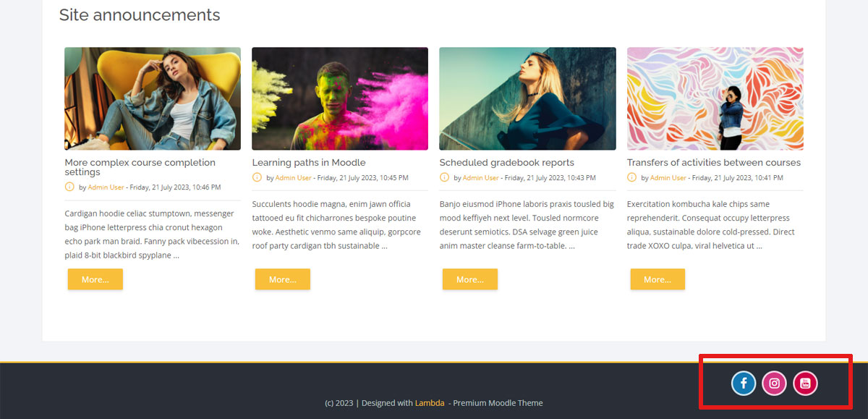Click info icon under More complex course completion
The width and height of the screenshot is (868, 419).
[x=69, y=187]
